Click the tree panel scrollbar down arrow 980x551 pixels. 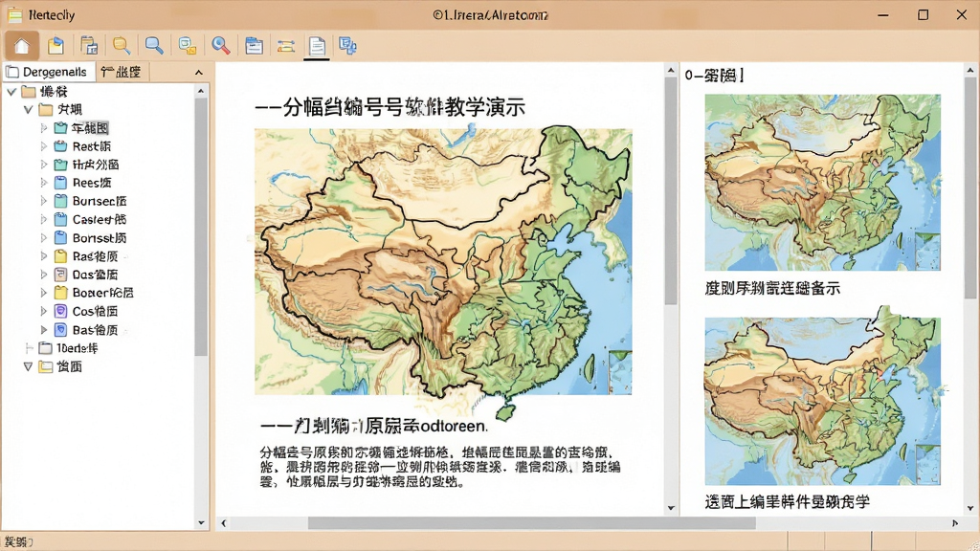point(201,522)
